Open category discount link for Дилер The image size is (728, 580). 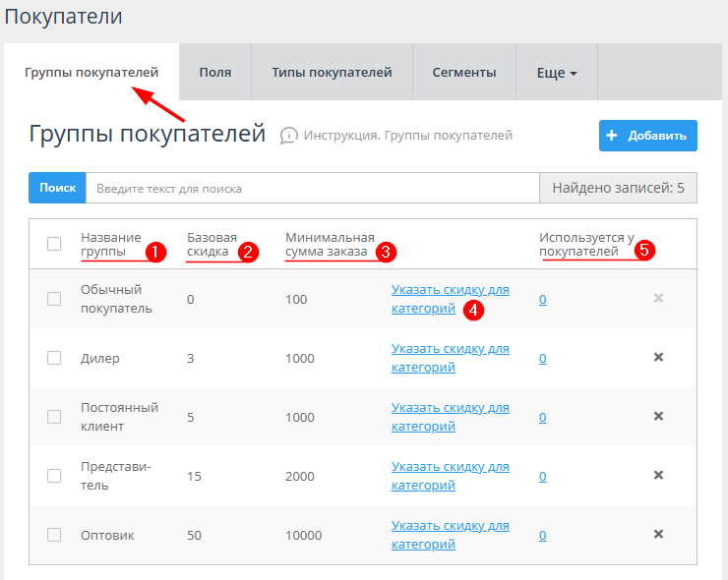pyautogui.click(x=450, y=358)
